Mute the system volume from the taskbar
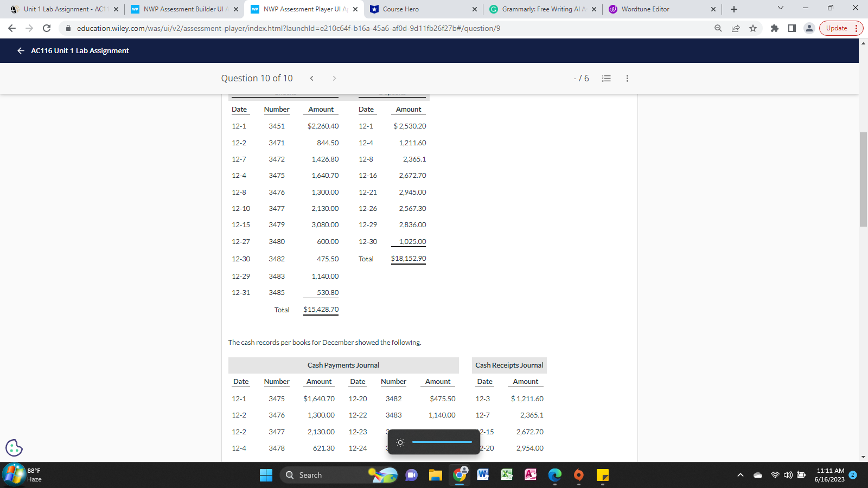Image resolution: width=868 pixels, height=488 pixels. click(x=787, y=475)
